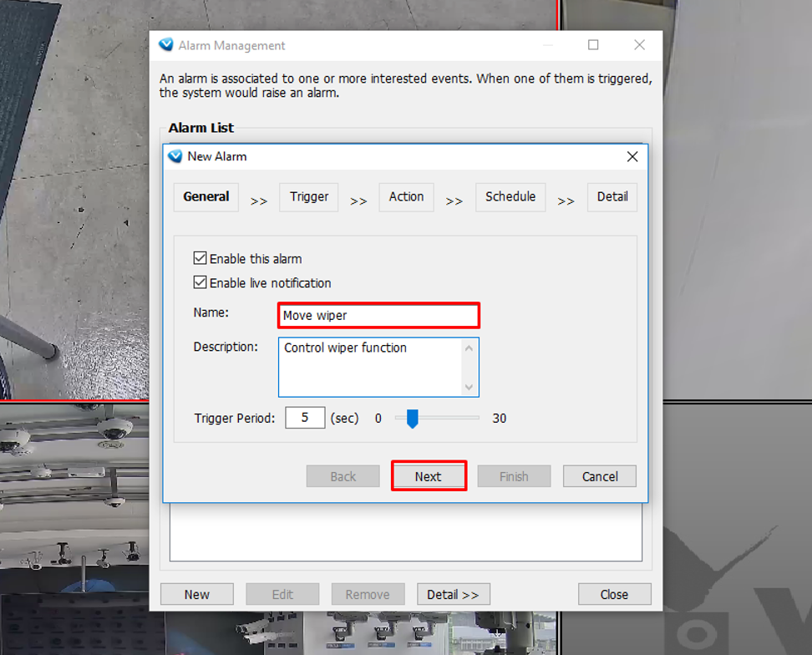Image resolution: width=812 pixels, height=655 pixels.
Task: Click the Alarm Management window logo icon
Action: (165, 45)
